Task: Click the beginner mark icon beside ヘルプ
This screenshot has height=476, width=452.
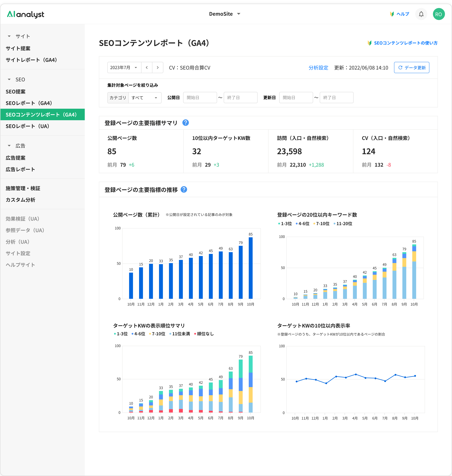Action: coord(392,14)
